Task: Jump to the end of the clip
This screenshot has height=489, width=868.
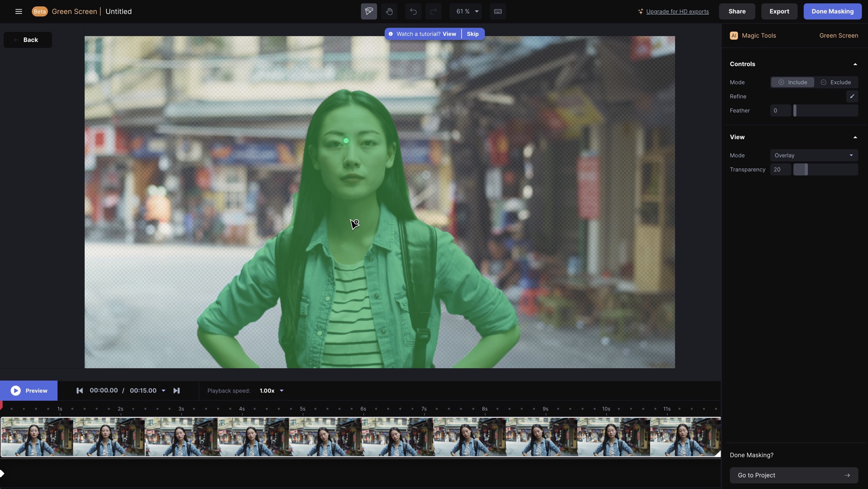Action: [x=176, y=390]
